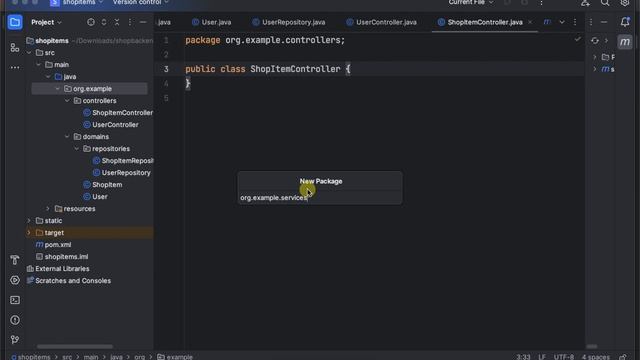Switch to User.java tab

[212, 22]
